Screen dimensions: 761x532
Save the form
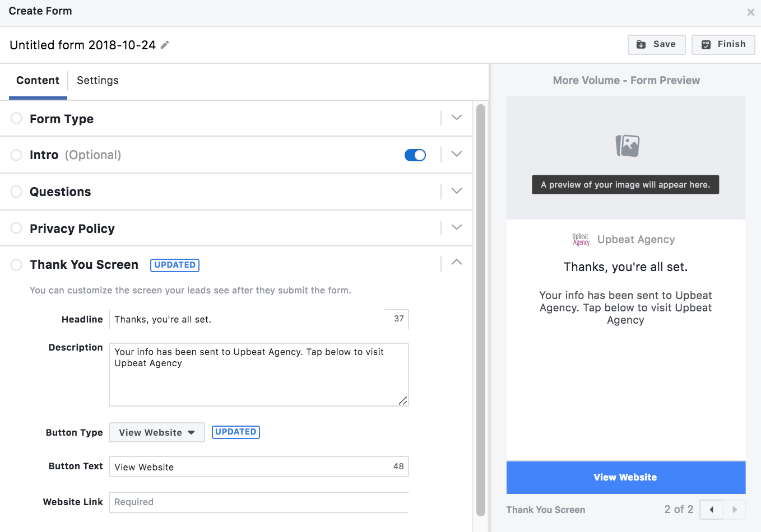pos(657,44)
